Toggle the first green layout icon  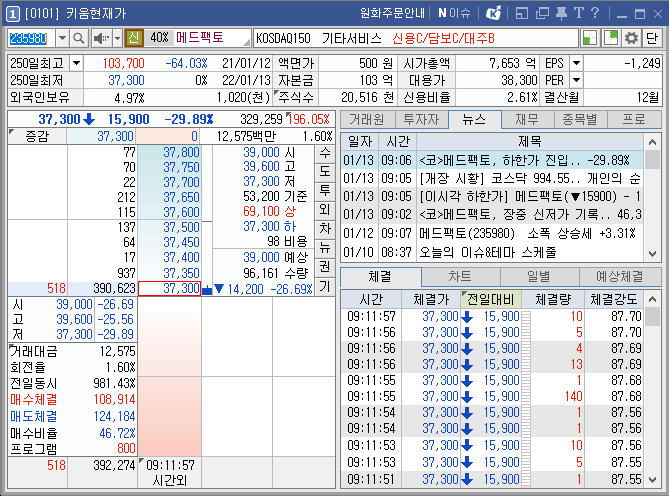tap(590, 38)
